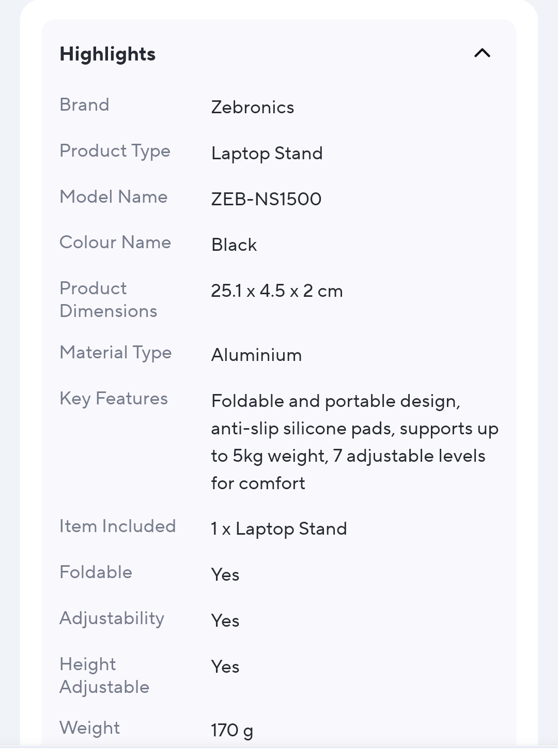Click the Adjustability label
Viewport: 558px width, 756px height.
click(x=112, y=618)
